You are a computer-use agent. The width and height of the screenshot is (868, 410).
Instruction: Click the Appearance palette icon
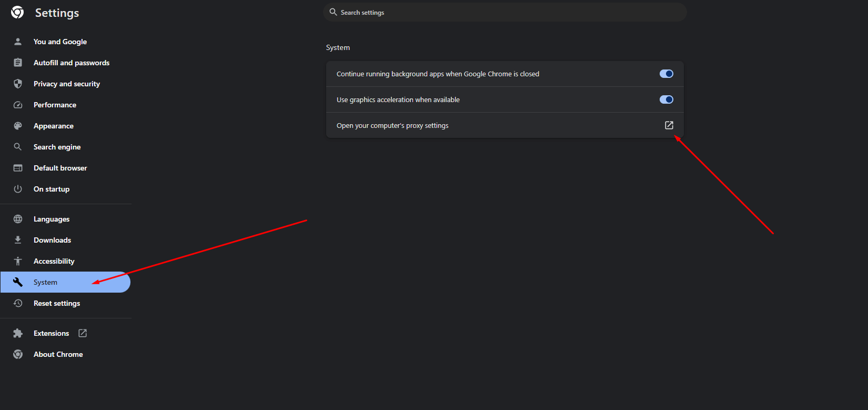point(18,125)
